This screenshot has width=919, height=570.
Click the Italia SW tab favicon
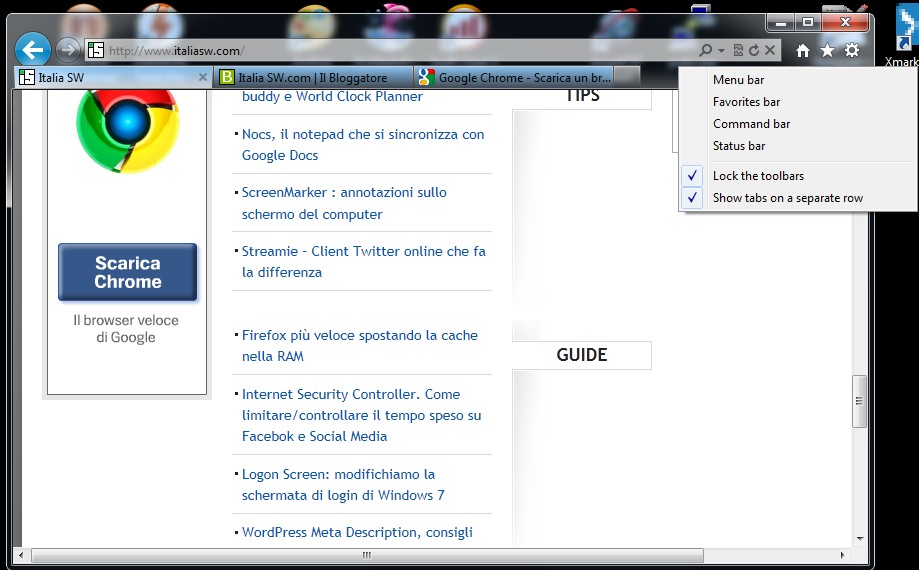coord(26,77)
